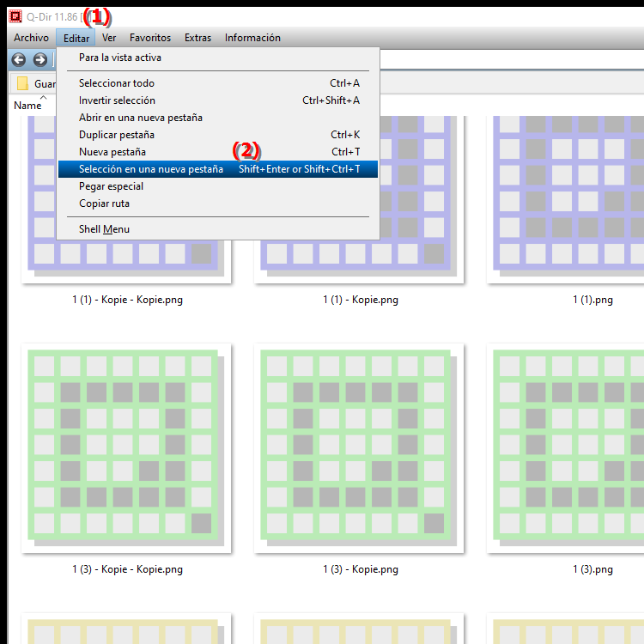
Task: Sort by the Name column header
Action: (27, 106)
